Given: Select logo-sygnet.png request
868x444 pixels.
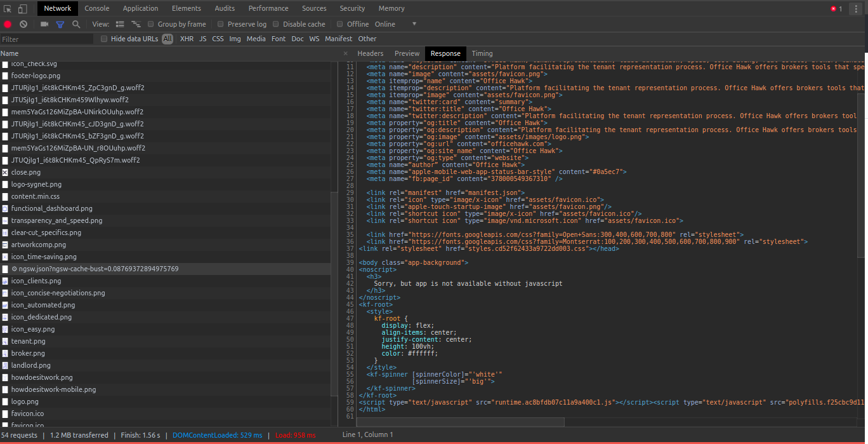Looking at the screenshot, I should (x=36, y=184).
